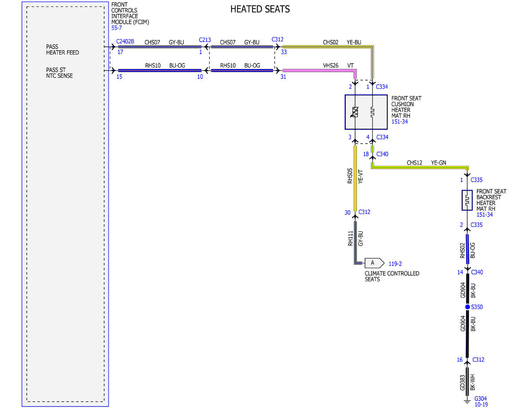
Task: Select connector C2402B label
Action: point(125,40)
